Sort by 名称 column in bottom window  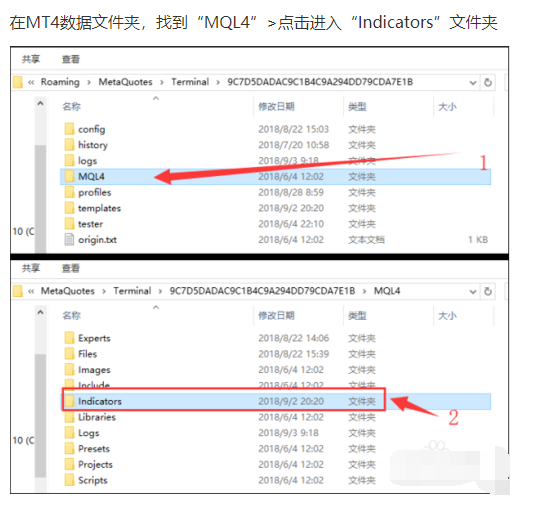(x=72, y=315)
